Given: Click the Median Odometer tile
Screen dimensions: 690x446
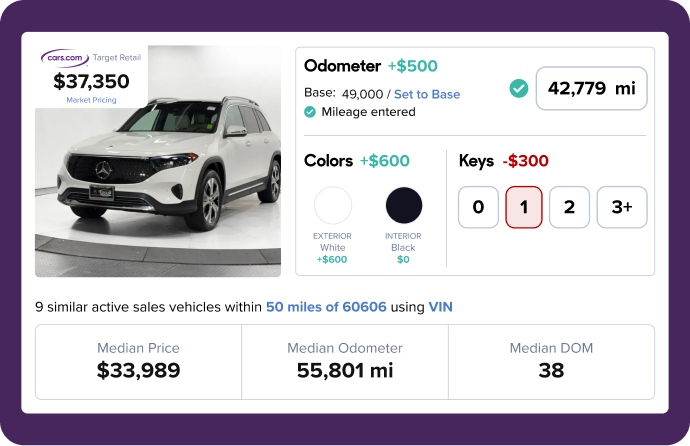Looking at the screenshot, I should point(344,361).
